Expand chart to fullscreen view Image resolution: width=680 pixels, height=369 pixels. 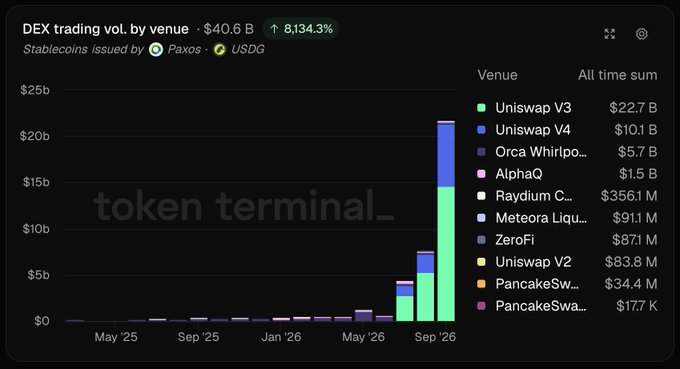[610, 34]
